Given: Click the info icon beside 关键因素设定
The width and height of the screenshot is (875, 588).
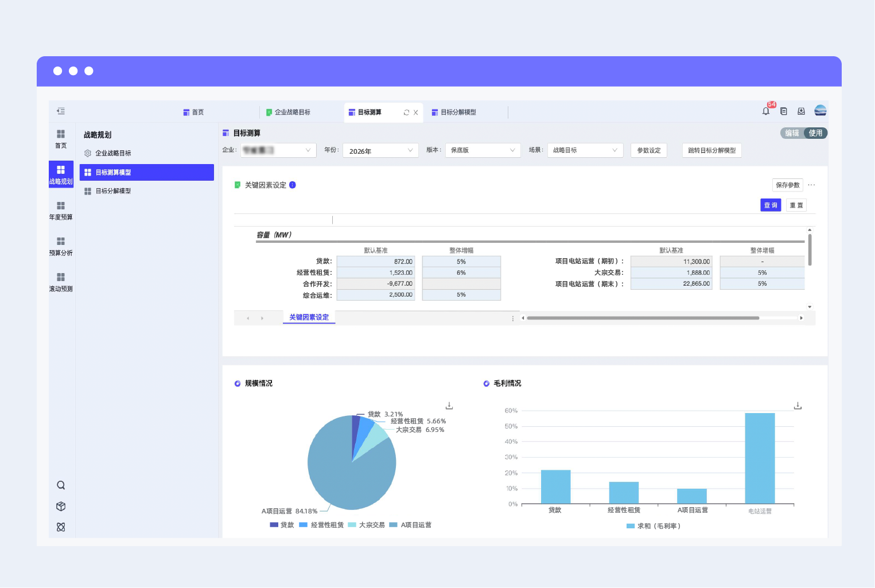Looking at the screenshot, I should pyautogui.click(x=293, y=185).
